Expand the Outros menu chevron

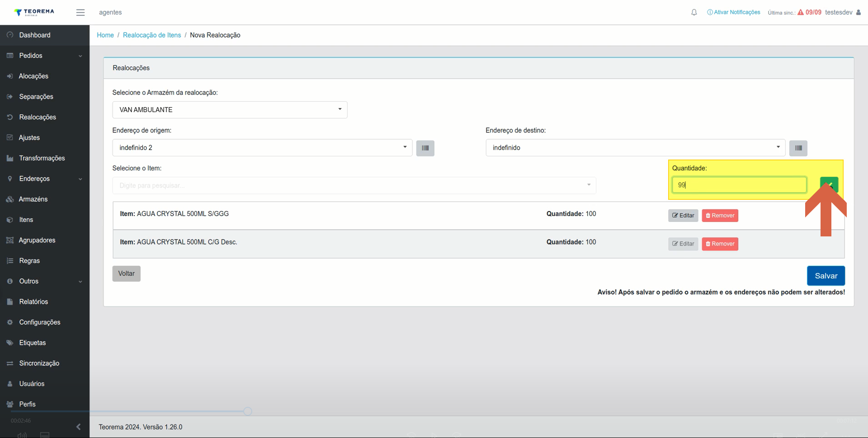(x=80, y=282)
